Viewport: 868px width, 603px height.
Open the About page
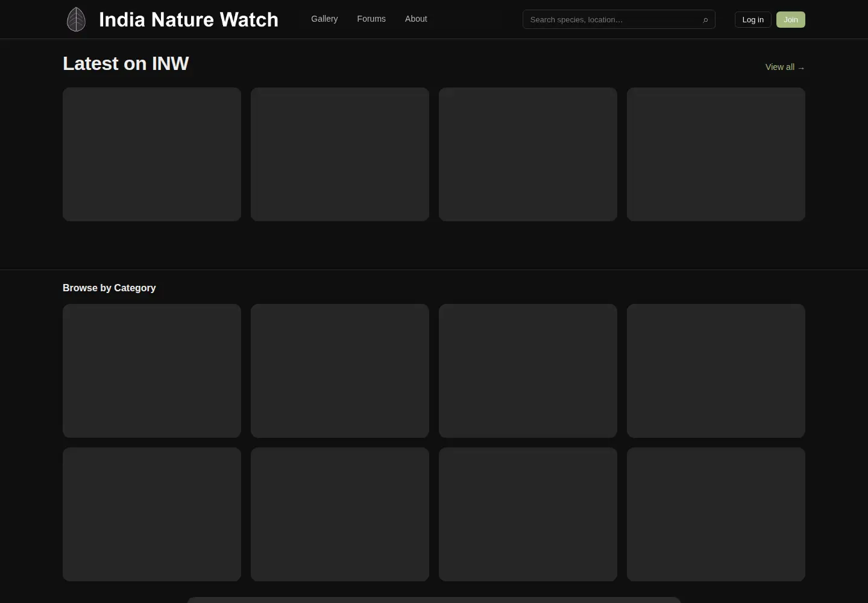coord(416,19)
